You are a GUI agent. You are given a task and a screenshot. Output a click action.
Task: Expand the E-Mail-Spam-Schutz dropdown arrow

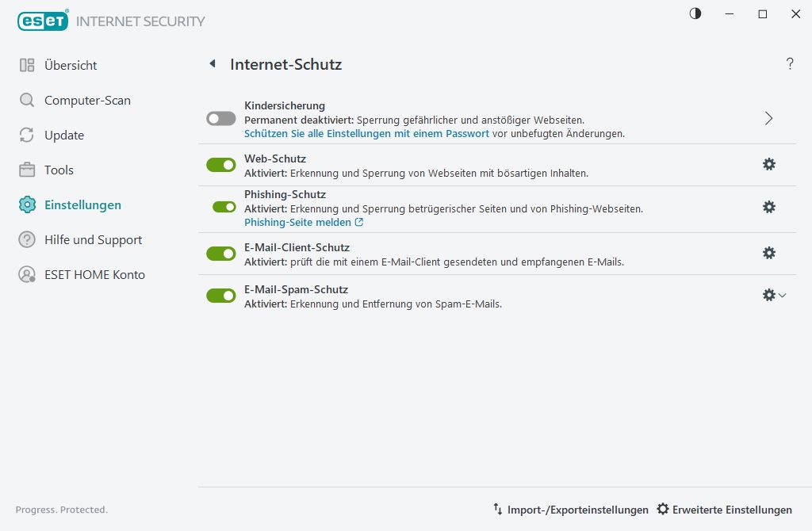tap(783, 295)
